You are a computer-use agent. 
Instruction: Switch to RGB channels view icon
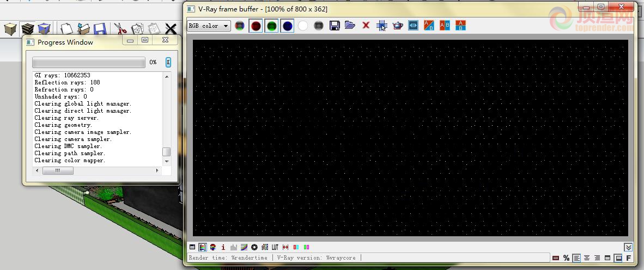coord(239,26)
